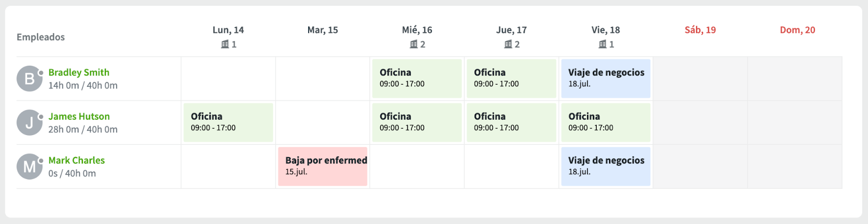The height and width of the screenshot is (224, 868).
Task: Open Bradley Smith's employee profile link
Action: 79,73
